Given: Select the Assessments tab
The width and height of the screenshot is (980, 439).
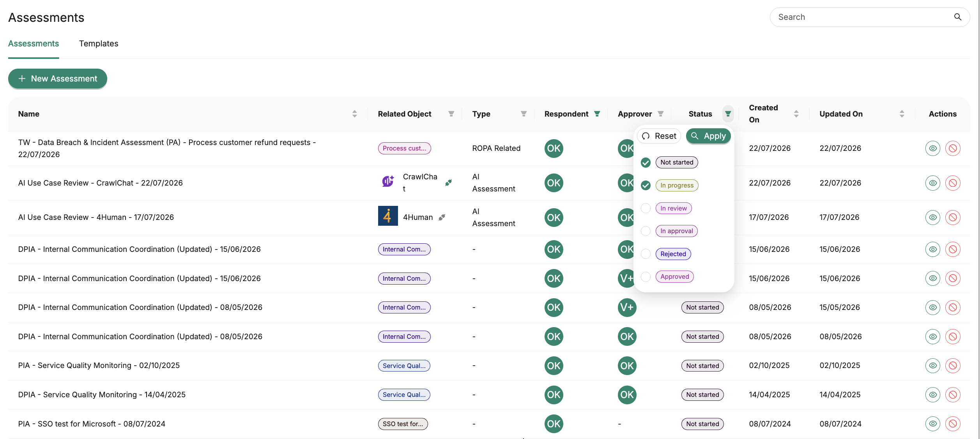Looking at the screenshot, I should pyautogui.click(x=34, y=44).
